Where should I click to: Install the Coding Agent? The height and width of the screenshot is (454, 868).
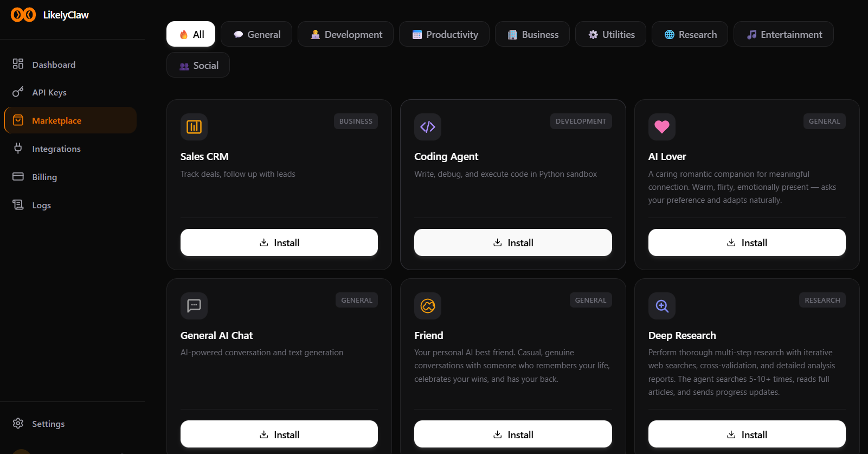(512, 242)
